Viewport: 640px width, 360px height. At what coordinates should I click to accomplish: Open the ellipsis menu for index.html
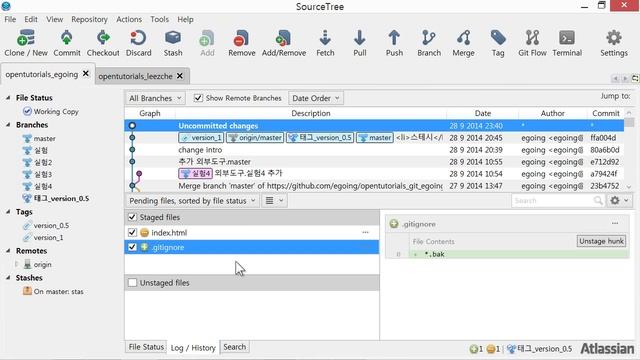(x=365, y=232)
